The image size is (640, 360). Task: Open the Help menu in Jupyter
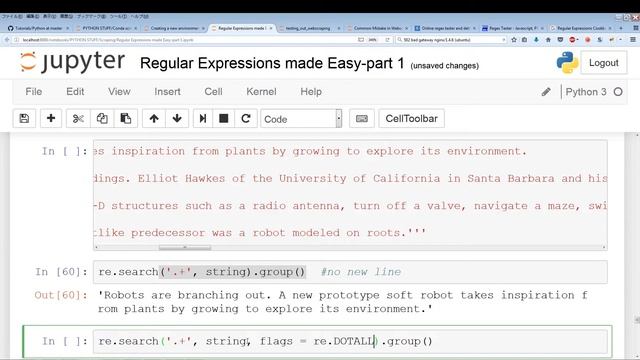pos(311,92)
